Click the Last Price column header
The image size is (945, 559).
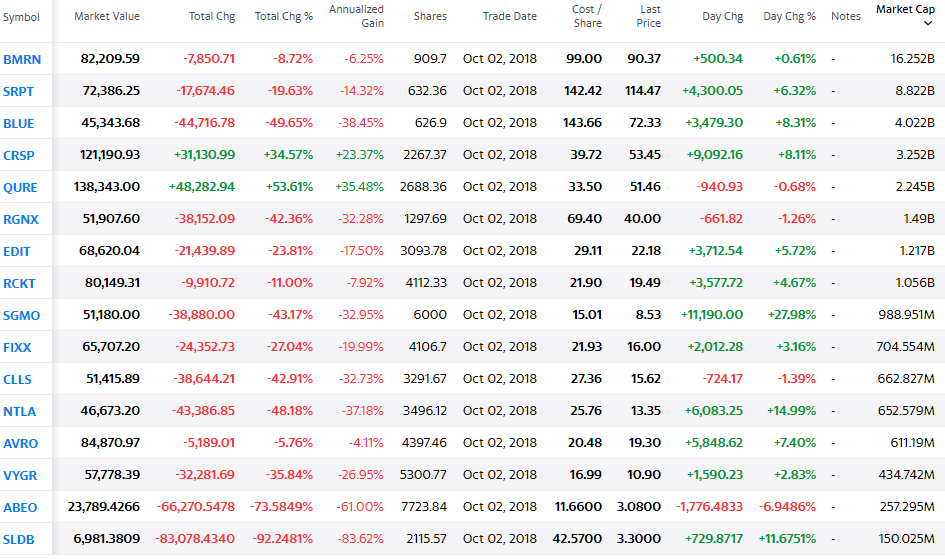point(648,16)
